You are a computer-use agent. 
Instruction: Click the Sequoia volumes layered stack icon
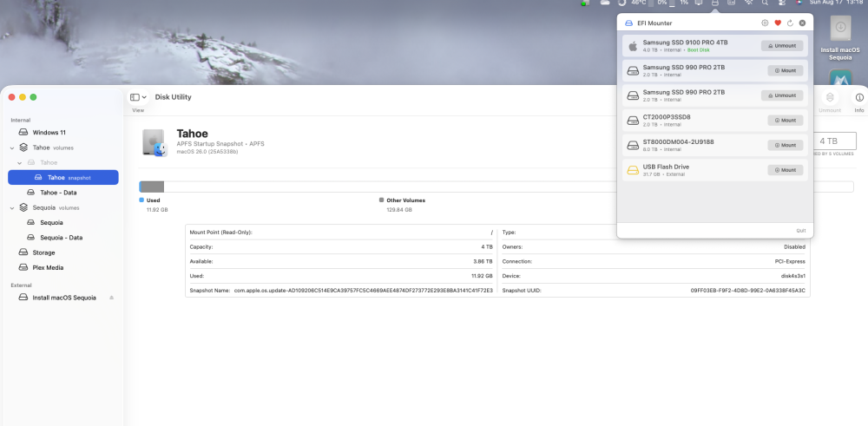(23, 208)
